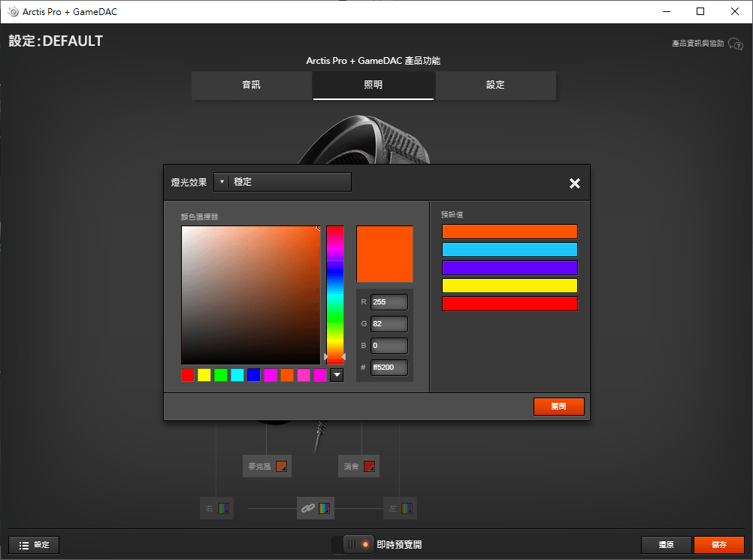Open the 右 right earcup rainbow swatch
The height and width of the screenshot is (560, 753).
coord(223,508)
